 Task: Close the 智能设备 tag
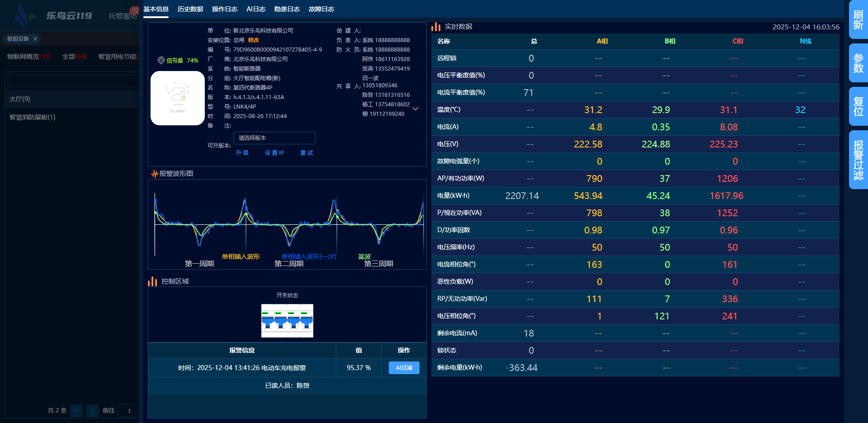[x=35, y=39]
